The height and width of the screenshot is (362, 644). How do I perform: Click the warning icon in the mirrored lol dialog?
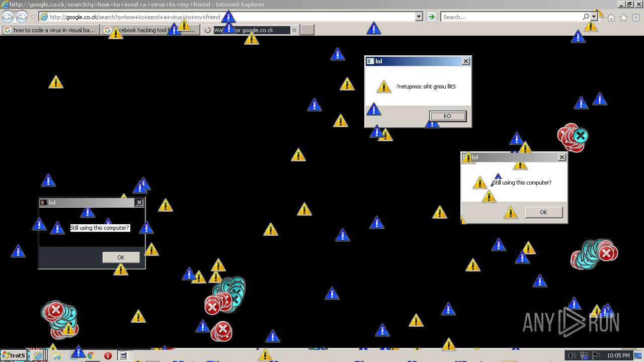click(x=384, y=86)
